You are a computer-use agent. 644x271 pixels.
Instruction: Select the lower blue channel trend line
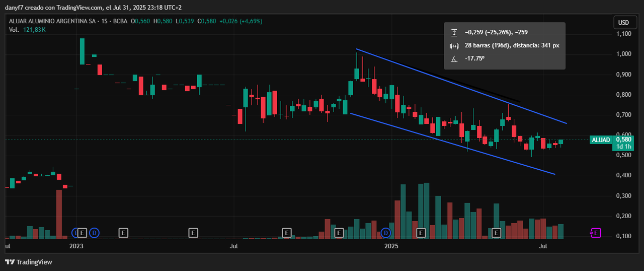point(453,144)
